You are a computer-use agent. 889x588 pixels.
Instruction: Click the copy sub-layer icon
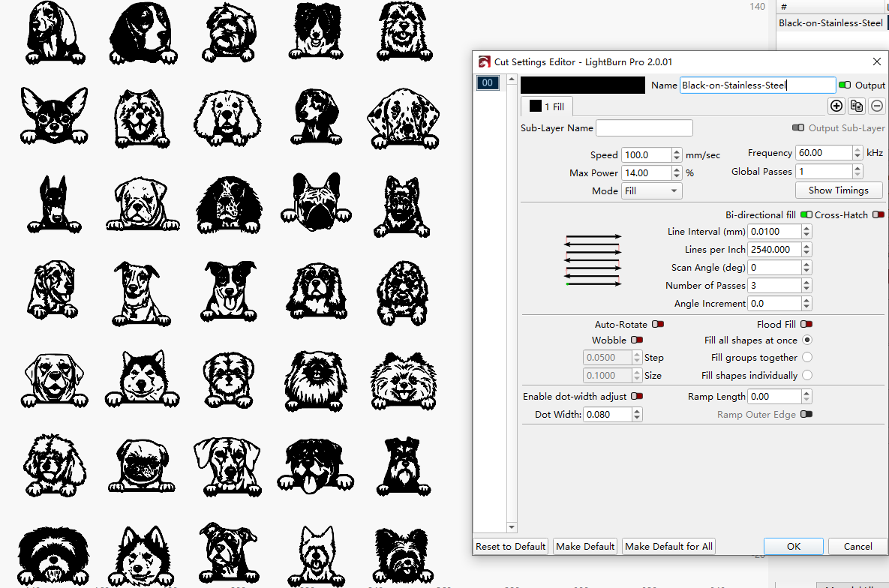pos(857,106)
